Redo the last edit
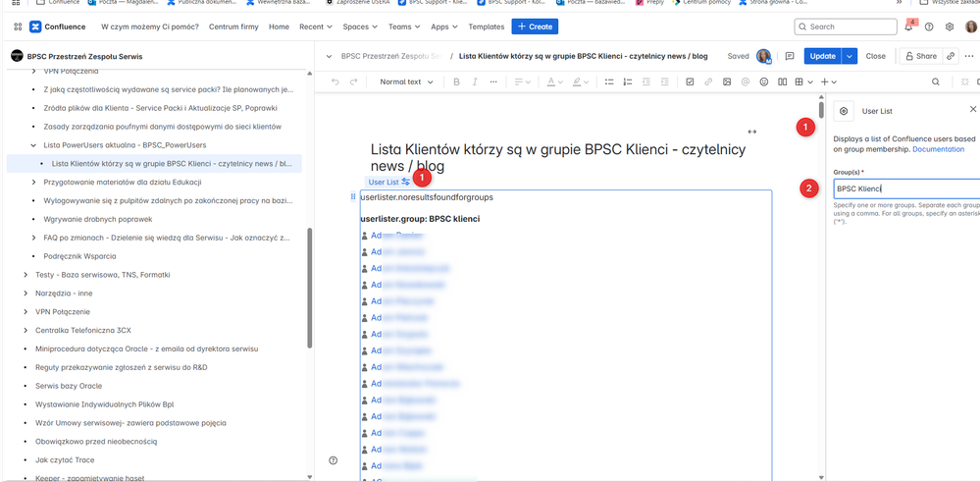Screen dimensions: 980x482 click(x=354, y=81)
